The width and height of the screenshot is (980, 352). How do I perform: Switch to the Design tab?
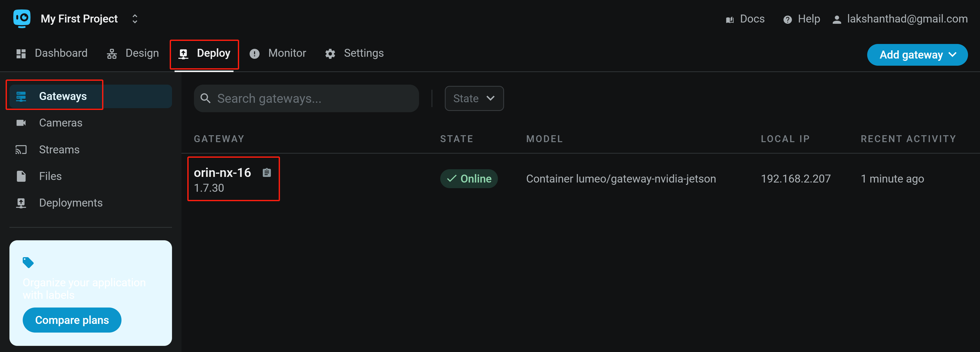coord(133,53)
